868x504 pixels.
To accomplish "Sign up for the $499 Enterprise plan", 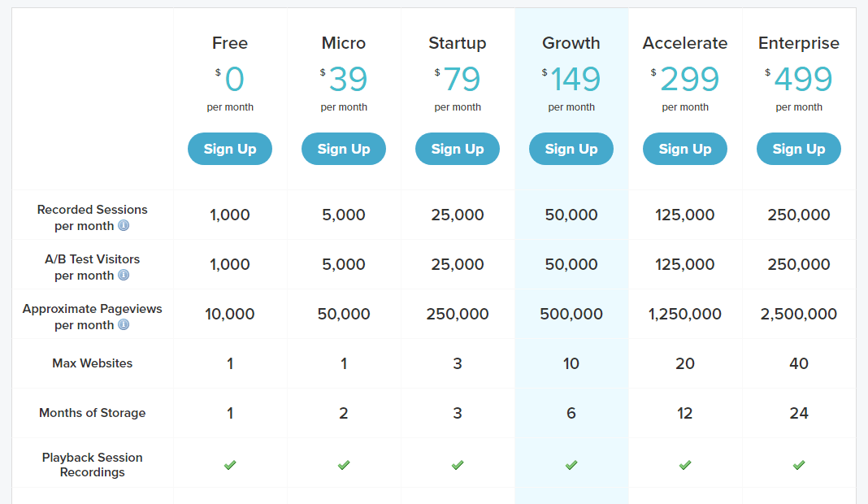I will (799, 149).
